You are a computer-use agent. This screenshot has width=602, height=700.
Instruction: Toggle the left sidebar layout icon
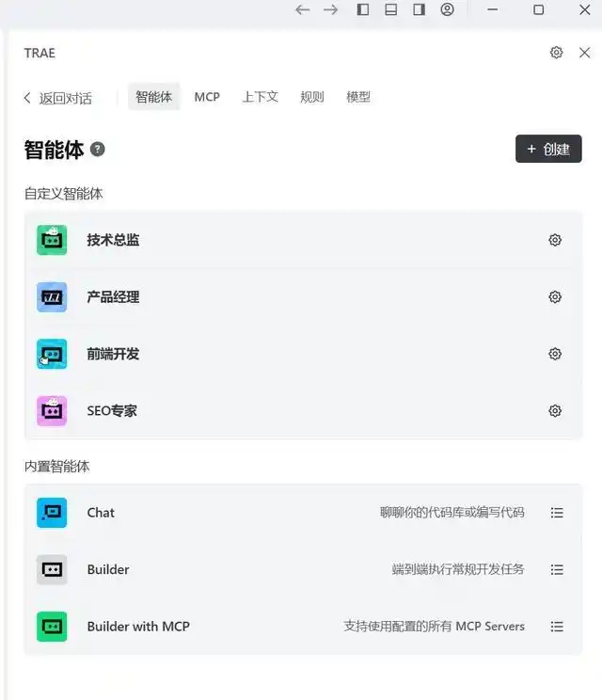click(x=363, y=9)
